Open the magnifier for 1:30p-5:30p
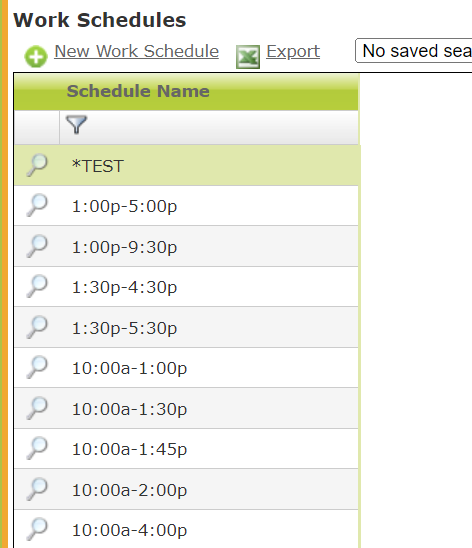 (37, 327)
